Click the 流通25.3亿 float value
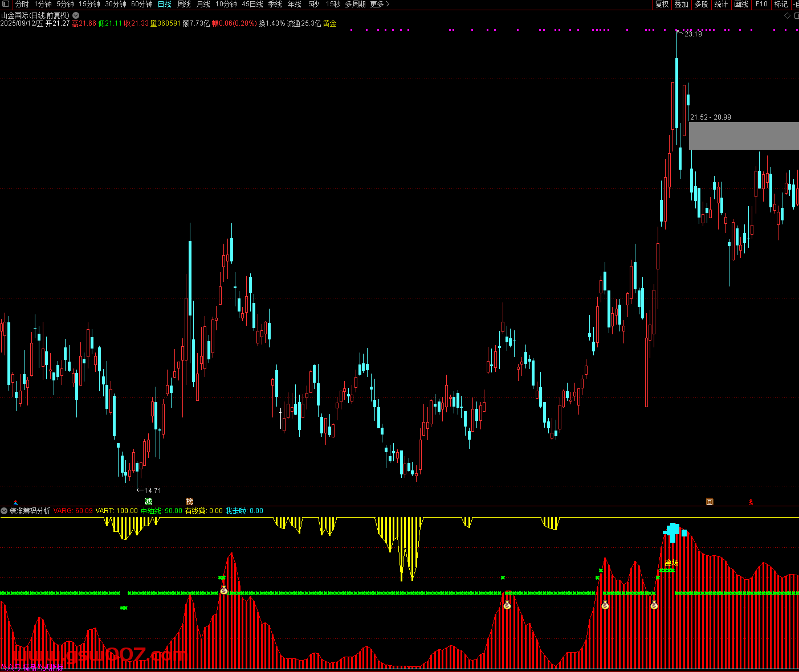The height and width of the screenshot is (672, 799). (x=304, y=23)
